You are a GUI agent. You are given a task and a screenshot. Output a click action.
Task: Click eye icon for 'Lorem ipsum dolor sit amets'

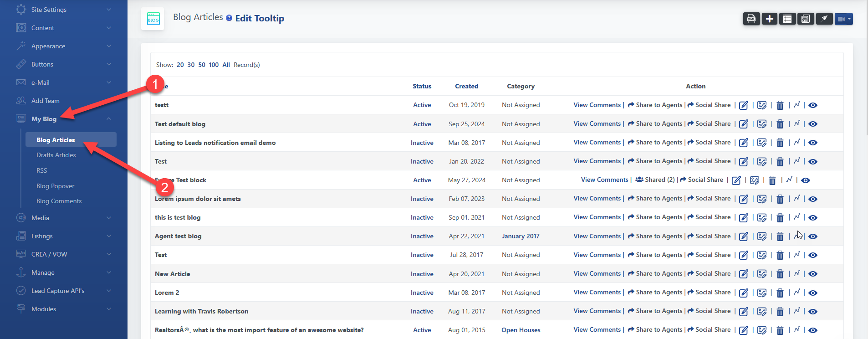(813, 199)
